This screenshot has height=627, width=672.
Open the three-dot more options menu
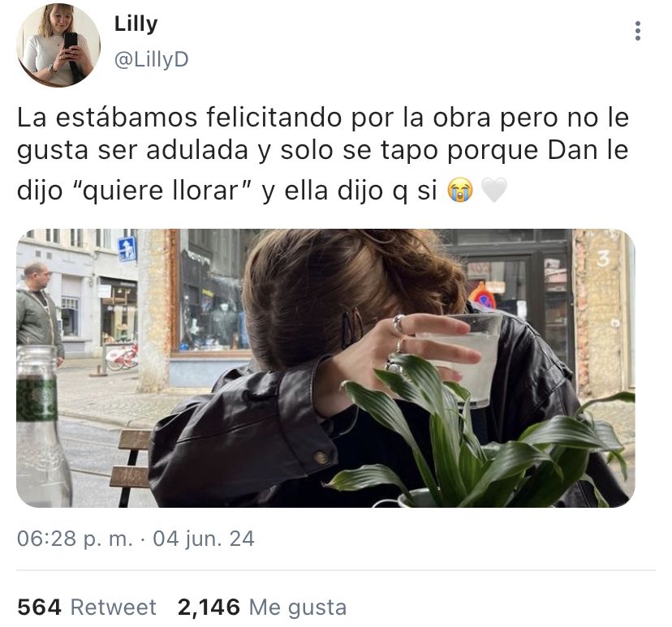[638, 31]
